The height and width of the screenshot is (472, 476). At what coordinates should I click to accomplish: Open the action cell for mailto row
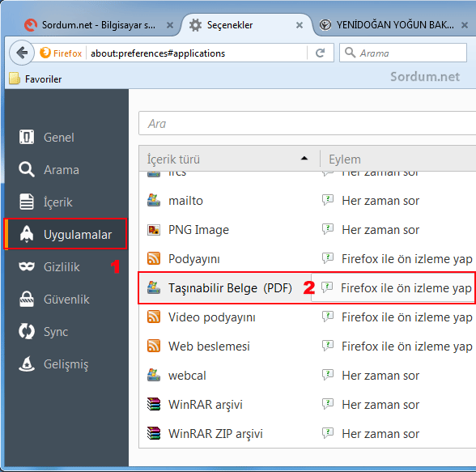(x=398, y=200)
